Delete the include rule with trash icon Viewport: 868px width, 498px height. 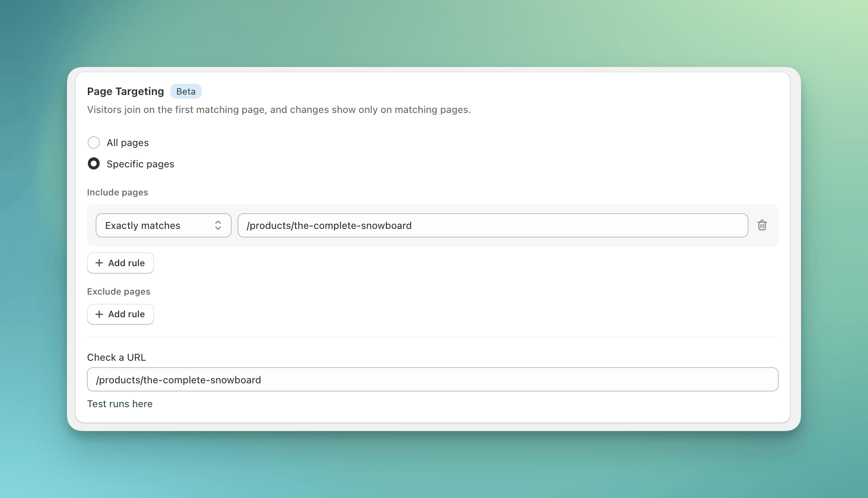pyautogui.click(x=762, y=225)
